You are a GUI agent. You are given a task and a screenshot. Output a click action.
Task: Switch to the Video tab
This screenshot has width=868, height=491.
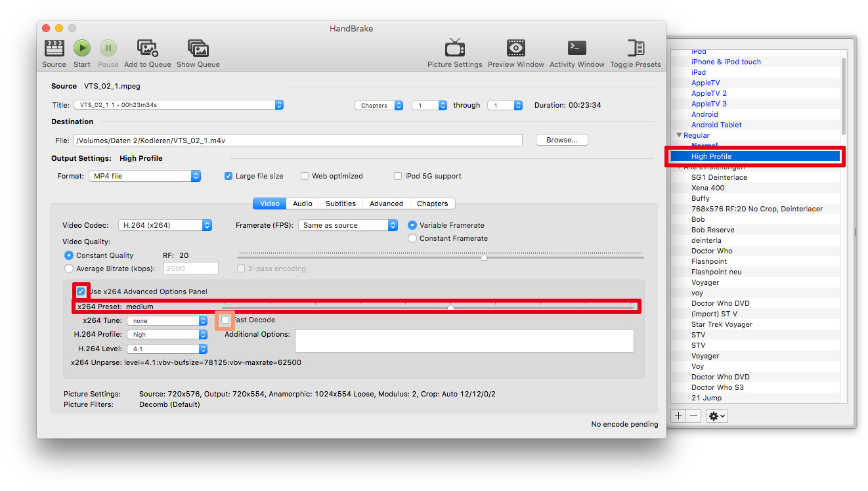(x=269, y=203)
